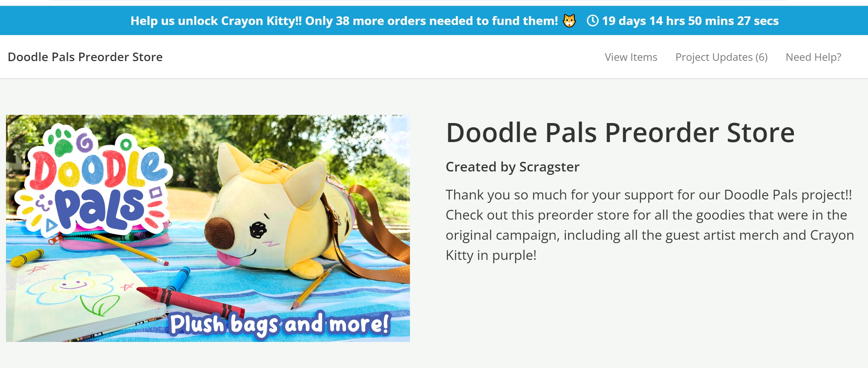Click the clock icon beside the countdown timer
This screenshot has width=868, height=368.
point(593,21)
